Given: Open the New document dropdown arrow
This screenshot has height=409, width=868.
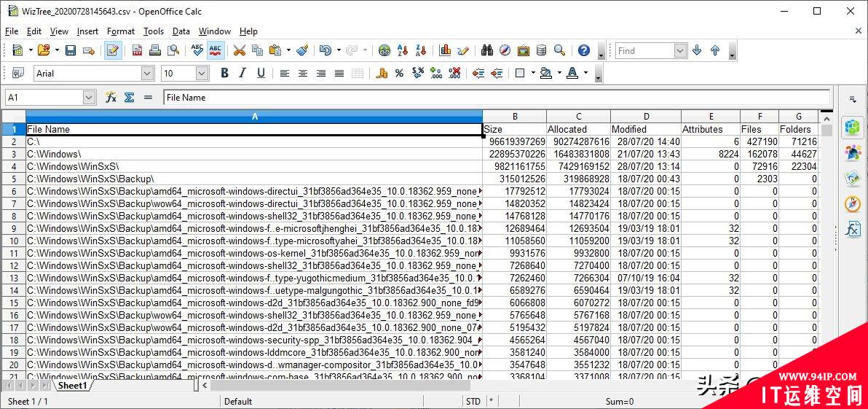Looking at the screenshot, I should [x=31, y=50].
